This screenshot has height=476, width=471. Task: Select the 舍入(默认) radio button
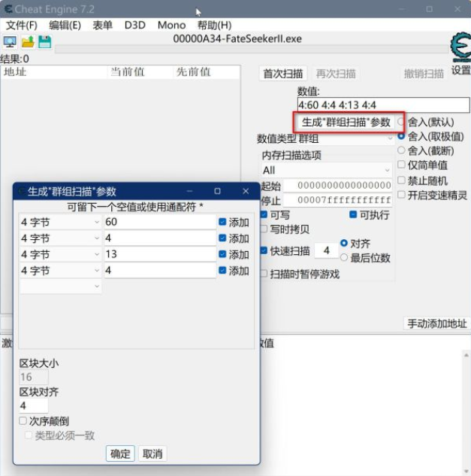[401, 122]
